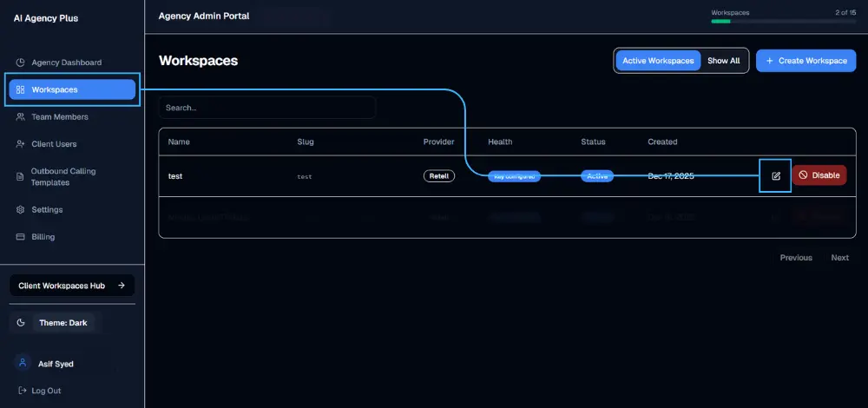The image size is (868, 408).
Task: Click the Asif Syed user avatar icon
Action: (23, 363)
